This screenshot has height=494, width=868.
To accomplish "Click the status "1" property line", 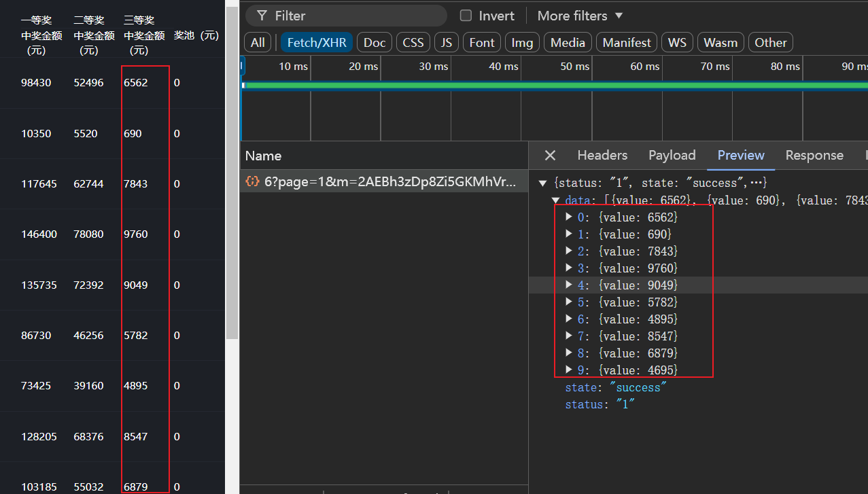I will (x=600, y=404).
